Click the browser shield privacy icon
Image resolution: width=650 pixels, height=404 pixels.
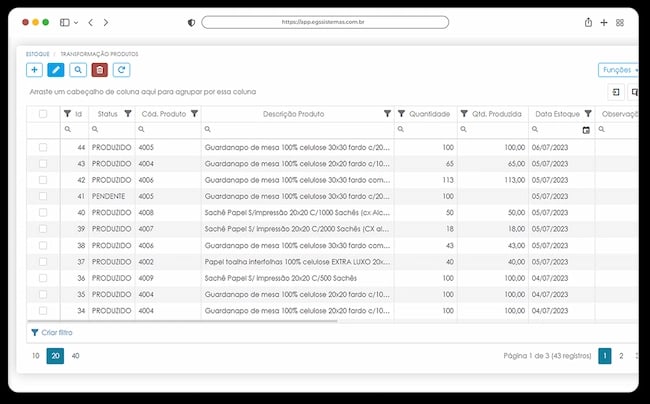[192, 23]
